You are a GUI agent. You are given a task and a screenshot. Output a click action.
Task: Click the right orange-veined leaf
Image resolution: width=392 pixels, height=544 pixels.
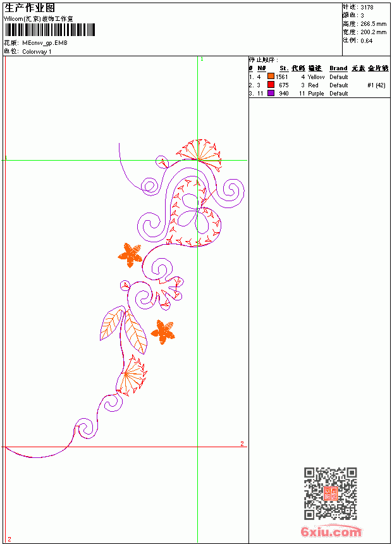click(135, 332)
